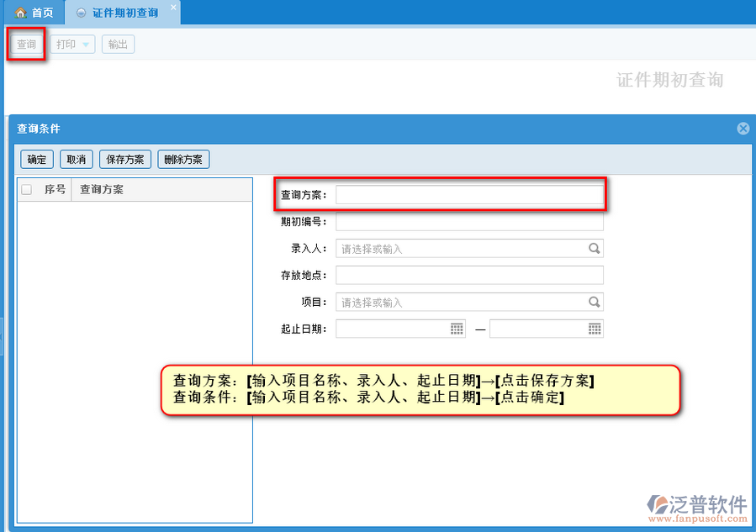
Task: Click the 取消 button
Action: point(77,160)
